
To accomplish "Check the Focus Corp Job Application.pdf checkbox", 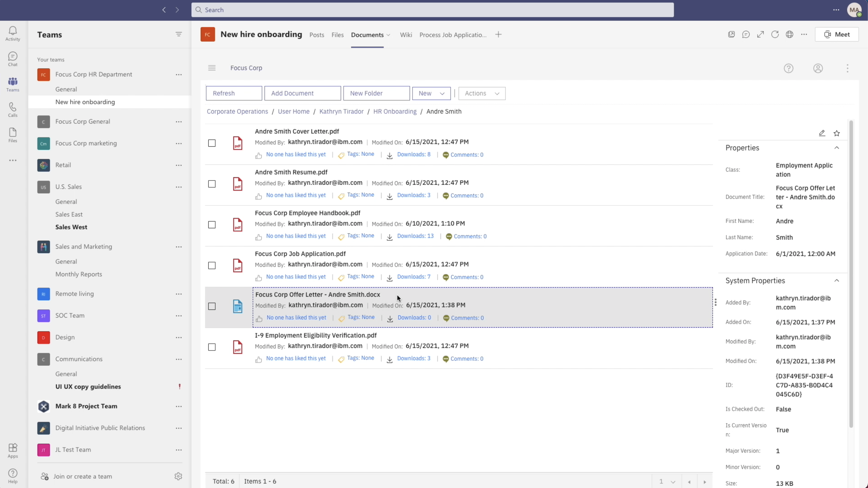I will pyautogui.click(x=212, y=265).
